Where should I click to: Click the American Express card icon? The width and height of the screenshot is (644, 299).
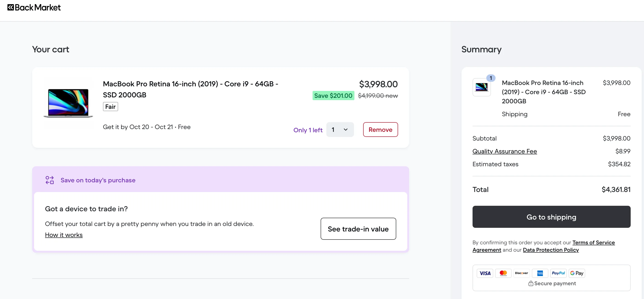pyautogui.click(x=540, y=273)
